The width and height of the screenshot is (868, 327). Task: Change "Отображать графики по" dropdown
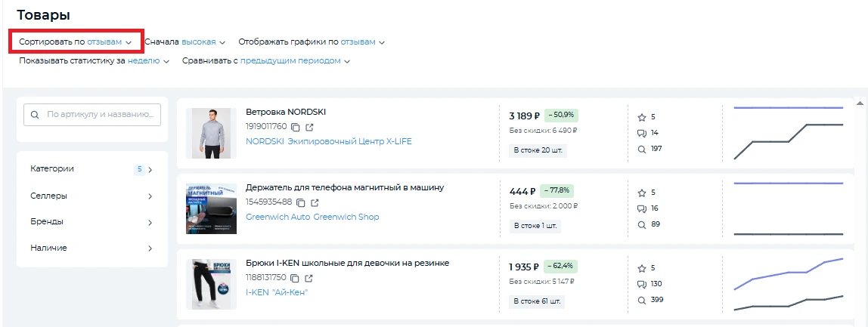pyautogui.click(x=312, y=42)
